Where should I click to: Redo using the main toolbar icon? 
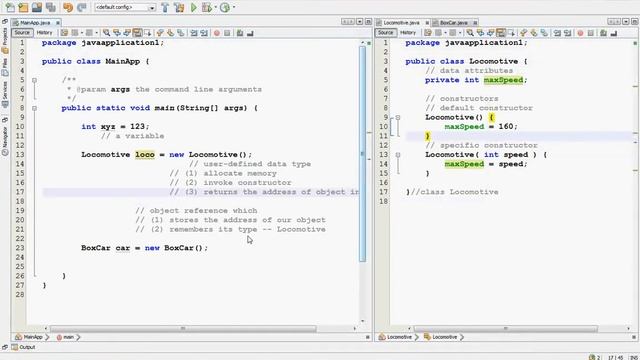(x=82, y=7)
